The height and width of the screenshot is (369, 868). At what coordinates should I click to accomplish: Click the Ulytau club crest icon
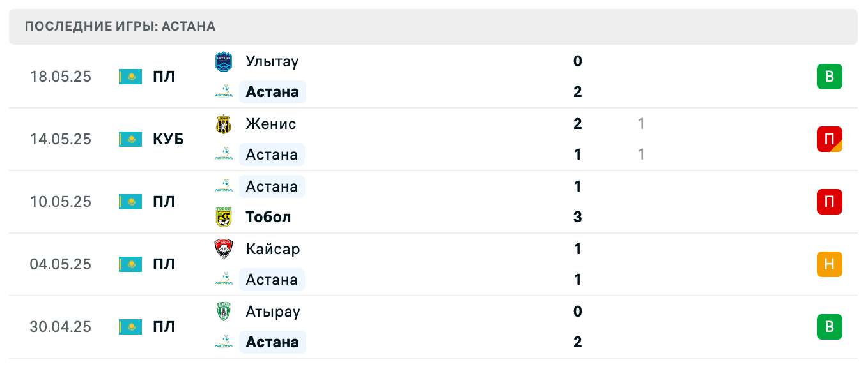223,61
